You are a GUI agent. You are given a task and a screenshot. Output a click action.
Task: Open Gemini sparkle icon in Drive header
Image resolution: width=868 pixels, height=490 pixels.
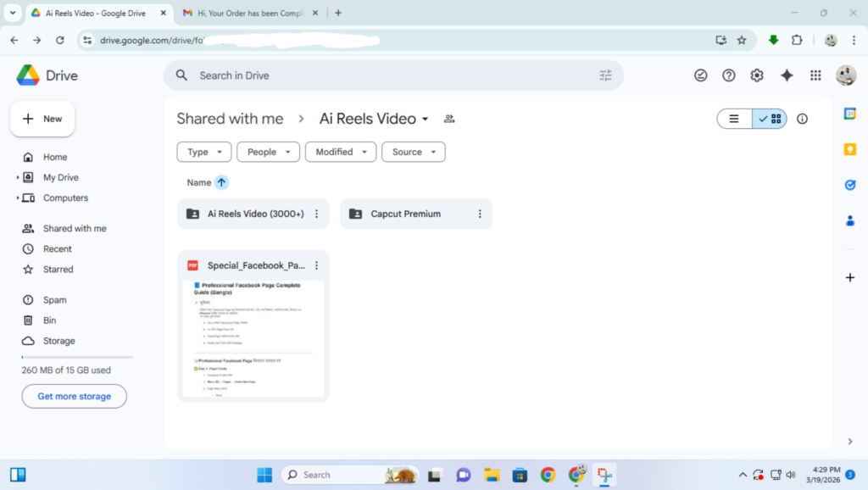click(x=787, y=75)
